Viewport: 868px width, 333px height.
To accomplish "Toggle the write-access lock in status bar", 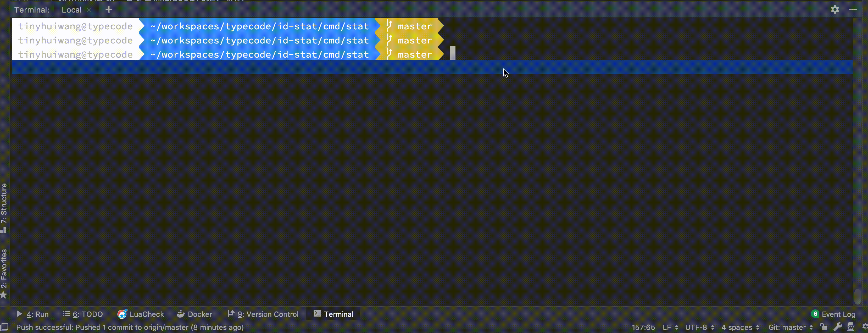I will pyautogui.click(x=823, y=327).
